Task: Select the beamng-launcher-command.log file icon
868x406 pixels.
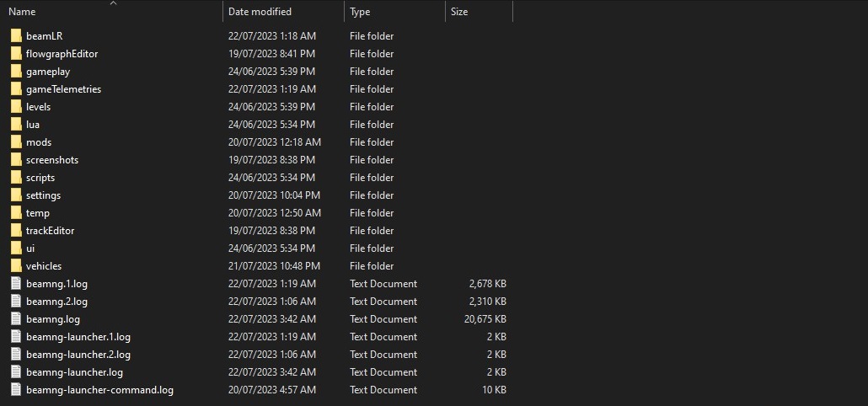Action: point(16,390)
